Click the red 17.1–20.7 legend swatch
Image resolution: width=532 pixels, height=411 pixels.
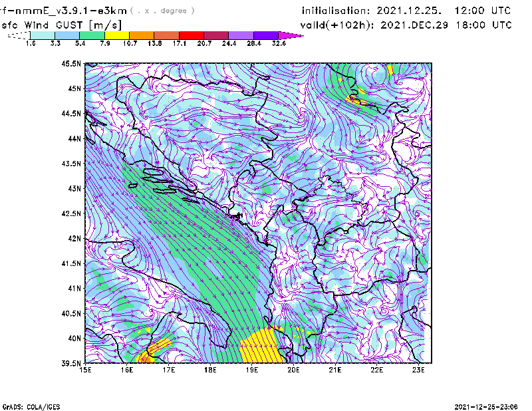(x=192, y=35)
